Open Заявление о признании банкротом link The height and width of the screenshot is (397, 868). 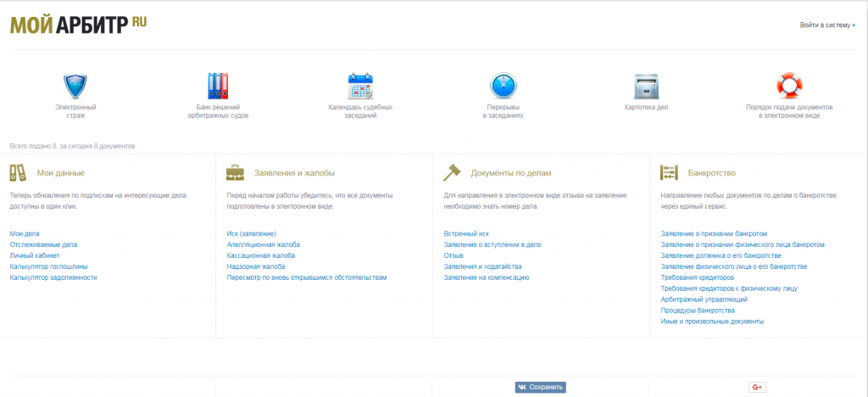point(713,233)
